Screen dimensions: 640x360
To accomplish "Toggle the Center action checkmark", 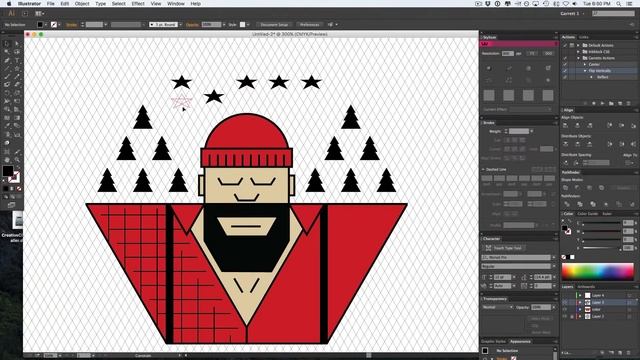I will (x=565, y=64).
